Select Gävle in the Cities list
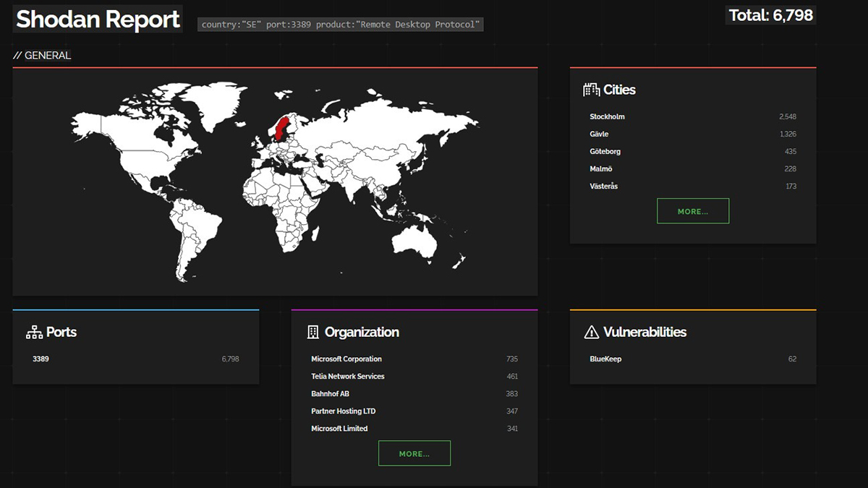 coord(599,134)
